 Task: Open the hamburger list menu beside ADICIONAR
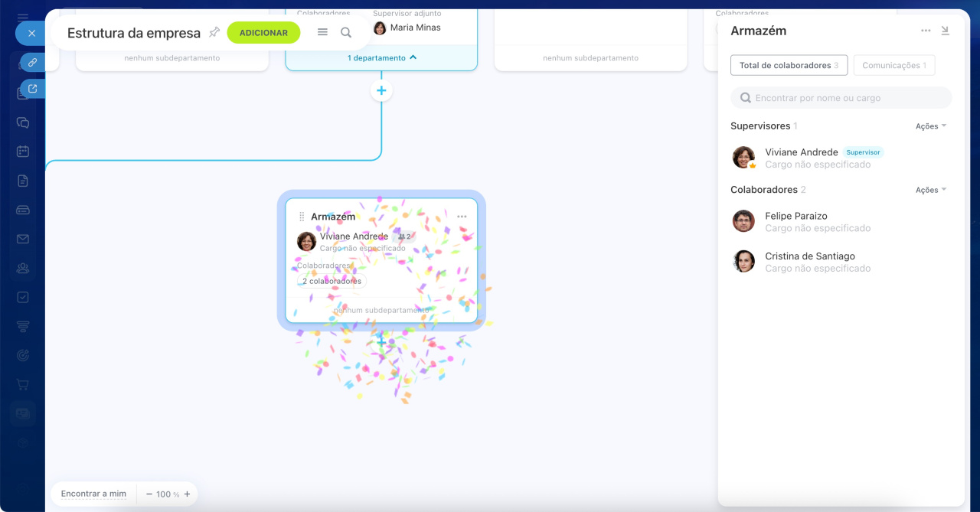tap(322, 32)
